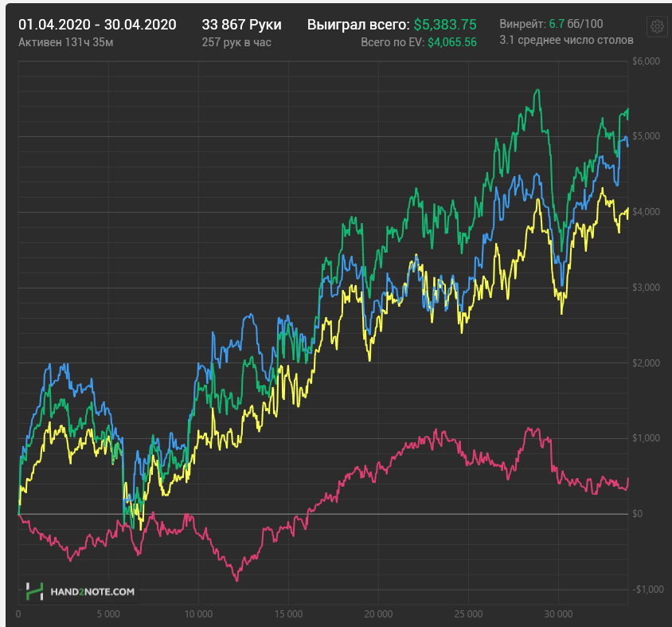Click the 3.1 среднее число столов label
Viewport: 672px width, 627px height.
pyautogui.click(x=566, y=40)
